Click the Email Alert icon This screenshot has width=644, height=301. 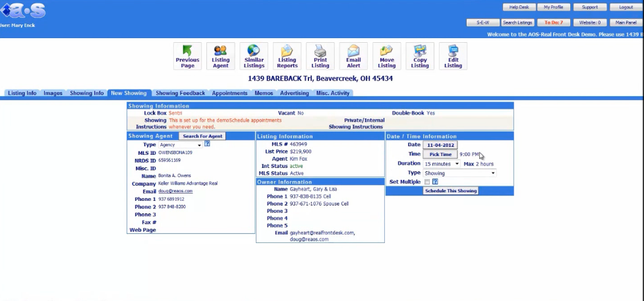click(x=353, y=56)
